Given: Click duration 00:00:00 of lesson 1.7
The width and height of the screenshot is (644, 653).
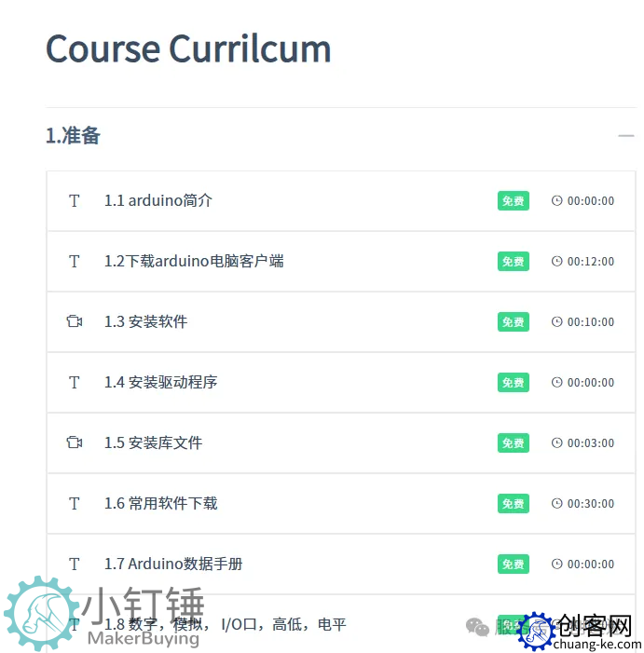Looking at the screenshot, I should coord(591,564).
